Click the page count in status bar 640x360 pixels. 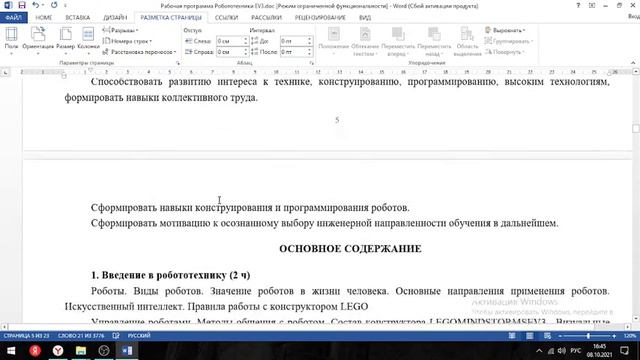pyautogui.click(x=26, y=336)
